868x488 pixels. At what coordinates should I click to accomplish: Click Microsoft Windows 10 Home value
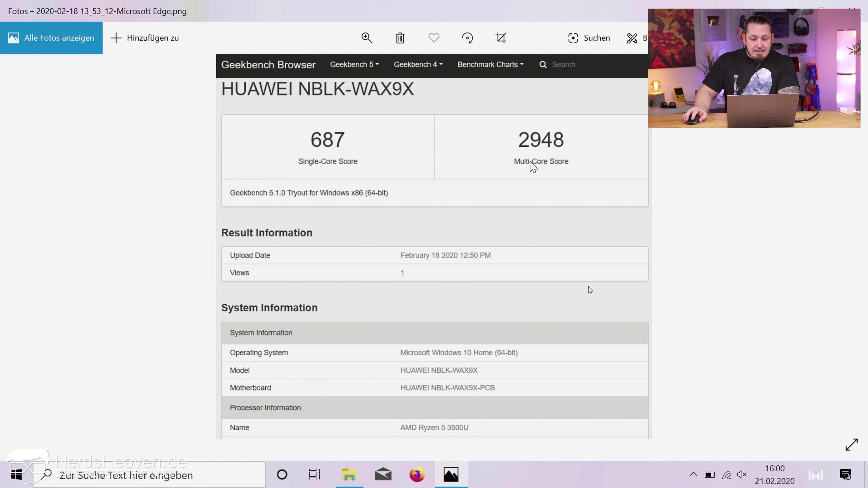459,353
